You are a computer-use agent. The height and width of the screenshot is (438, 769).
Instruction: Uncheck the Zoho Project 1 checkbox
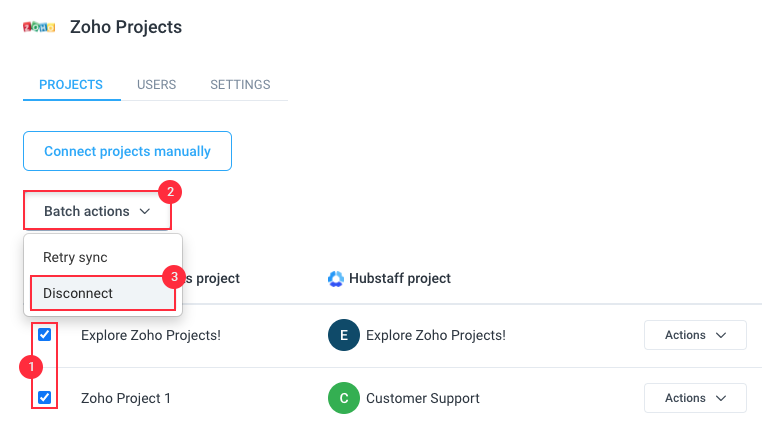click(45, 397)
